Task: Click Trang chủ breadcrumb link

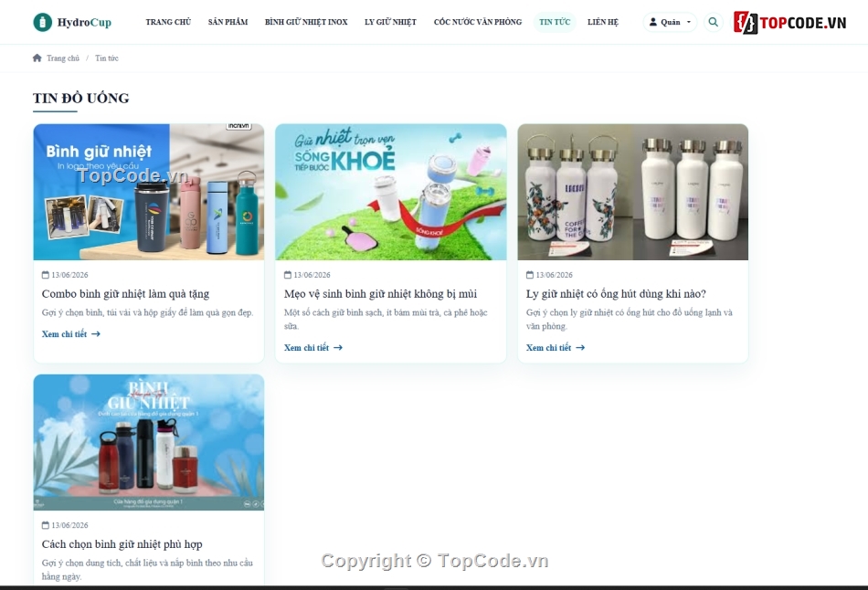Action: click(62, 58)
